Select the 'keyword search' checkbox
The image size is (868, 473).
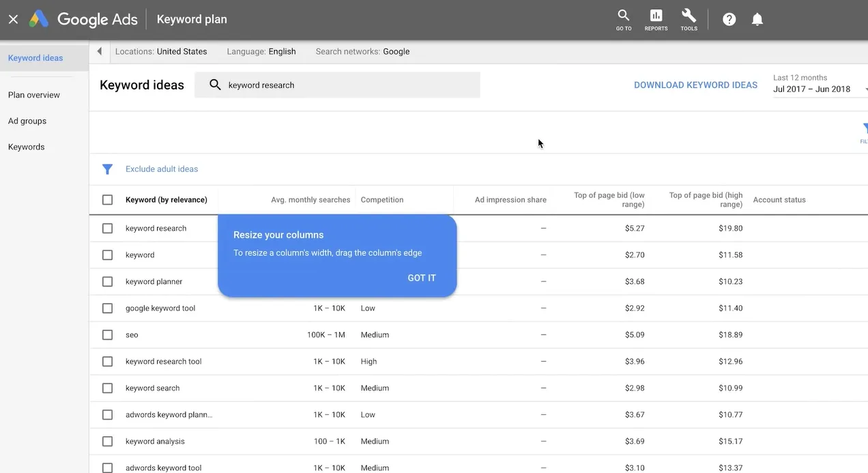[107, 388]
